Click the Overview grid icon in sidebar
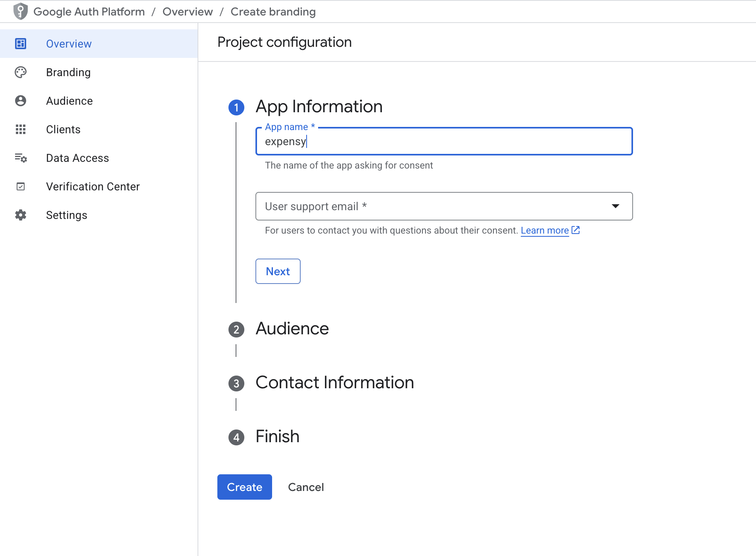 [20, 44]
